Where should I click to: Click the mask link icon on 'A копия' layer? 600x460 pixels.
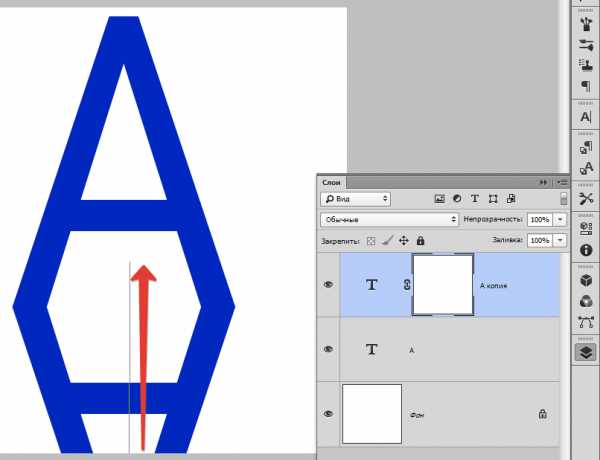(x=407, y=285)
